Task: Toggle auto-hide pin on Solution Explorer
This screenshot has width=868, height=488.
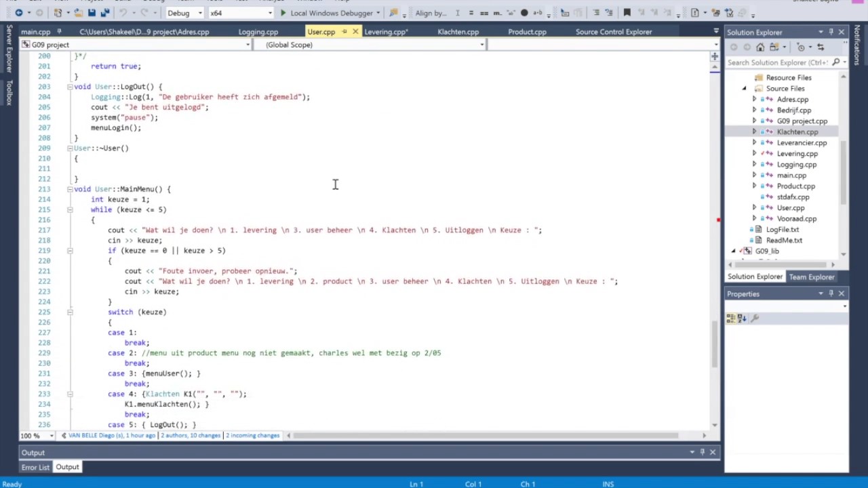Action: tap(831, 32)
